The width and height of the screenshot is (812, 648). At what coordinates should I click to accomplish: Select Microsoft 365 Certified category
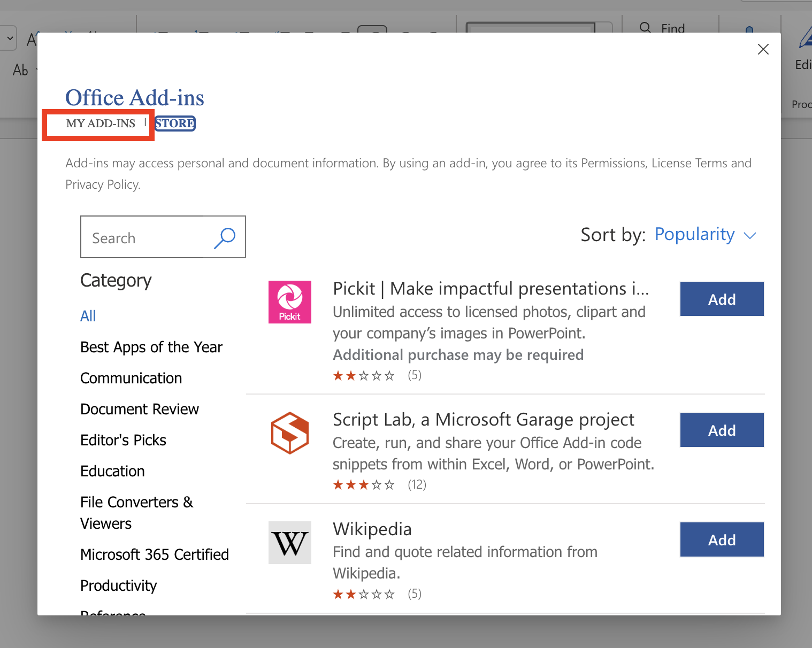point(155,554)
